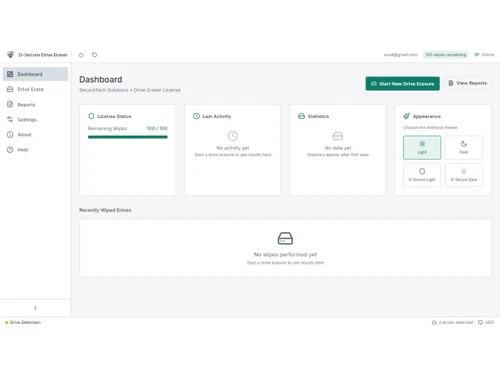Click the Appearance paintbrush icon
This screenshot has width=500, height=375.
click(406, 116)
